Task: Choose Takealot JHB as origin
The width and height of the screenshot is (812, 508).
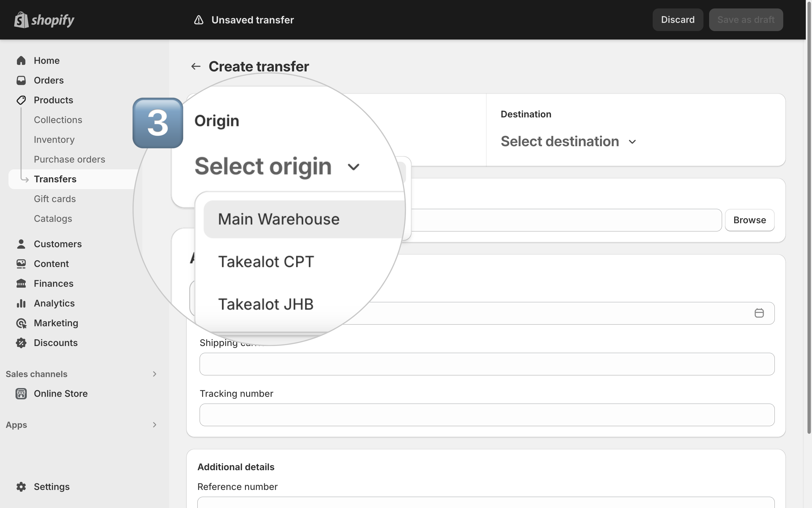Action: click(266, 305)
